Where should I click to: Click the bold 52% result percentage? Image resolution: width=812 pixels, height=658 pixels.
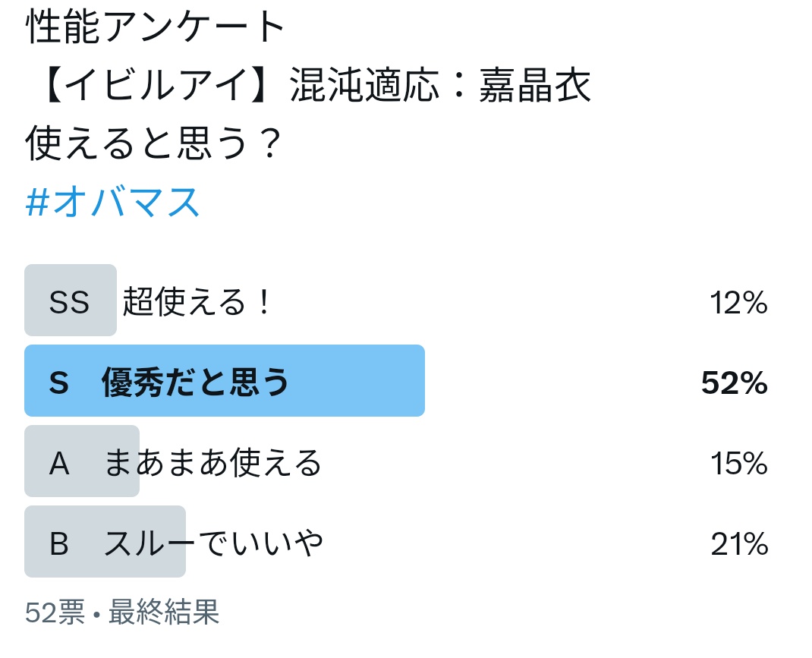coord(735,383)
